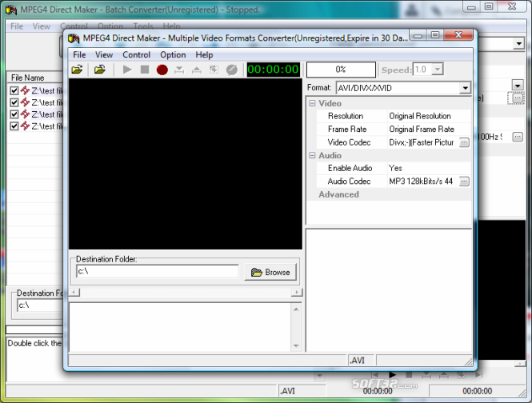
Task: Click file icon of third Z:\test row
Action: [x=25, y=114]
